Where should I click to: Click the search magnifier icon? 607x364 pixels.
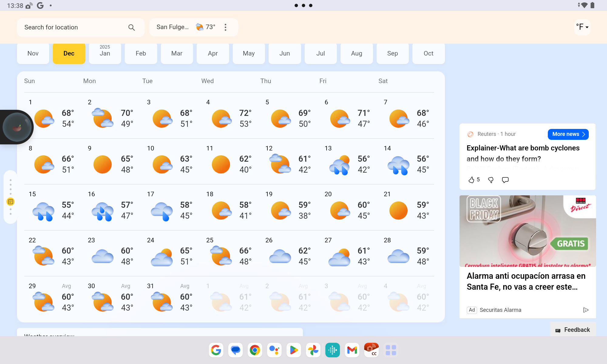point(131,27)
